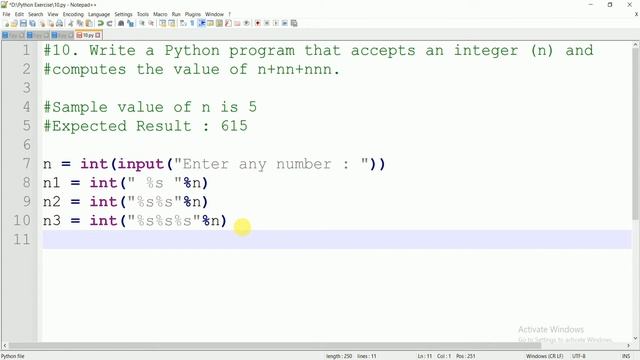Image resolution: width=640 pixels, height=360 pixels.
Task: Place the cursor in the 'Expected Result : 615' line
Action: [x=145, y=126]
